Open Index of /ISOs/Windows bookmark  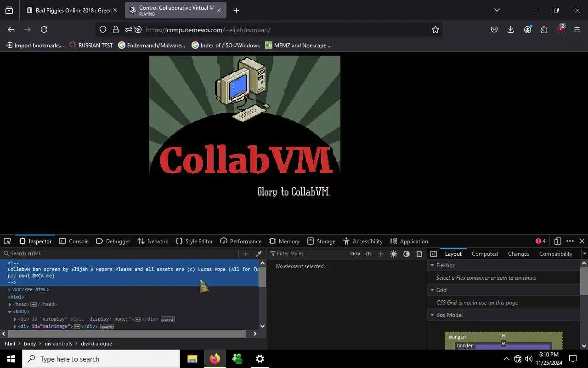tap(226, 45)
